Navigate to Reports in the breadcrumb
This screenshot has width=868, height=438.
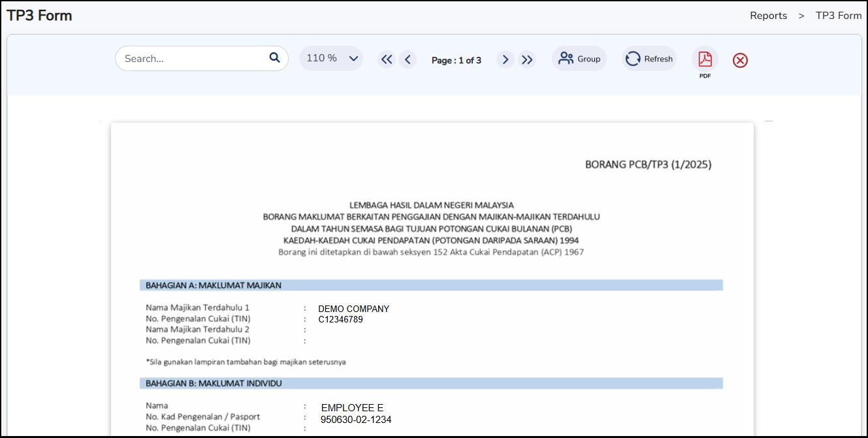pos(768,16)
